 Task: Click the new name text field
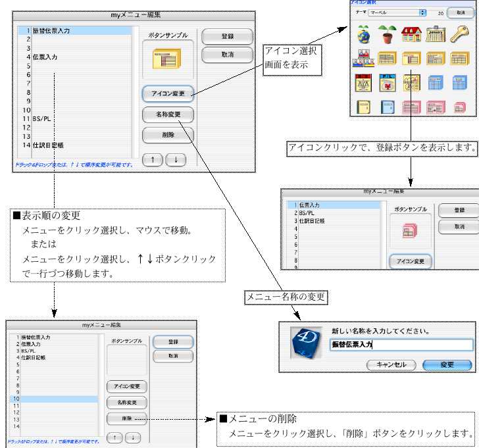pos(401,345)
